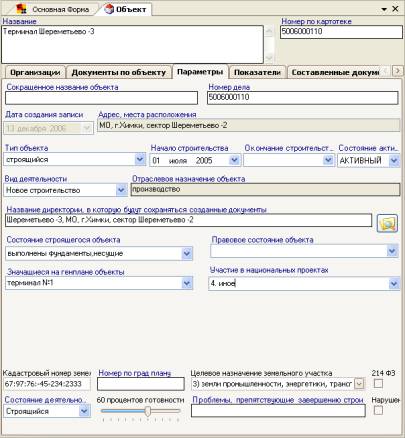
Task: Click the Объект tab icon
Action: click(x=109, y=9)
